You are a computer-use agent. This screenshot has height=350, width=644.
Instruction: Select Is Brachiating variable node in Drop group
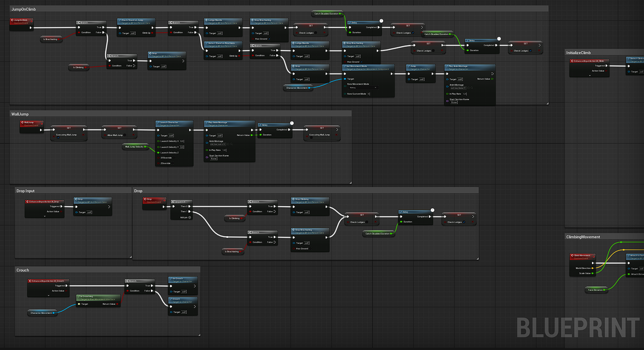(x=232, y=251)
